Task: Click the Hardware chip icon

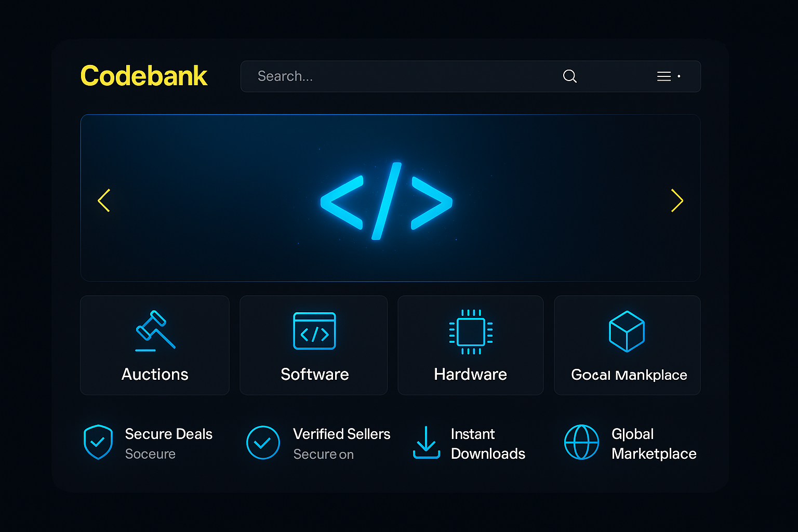Action: [x=471, y=332]
